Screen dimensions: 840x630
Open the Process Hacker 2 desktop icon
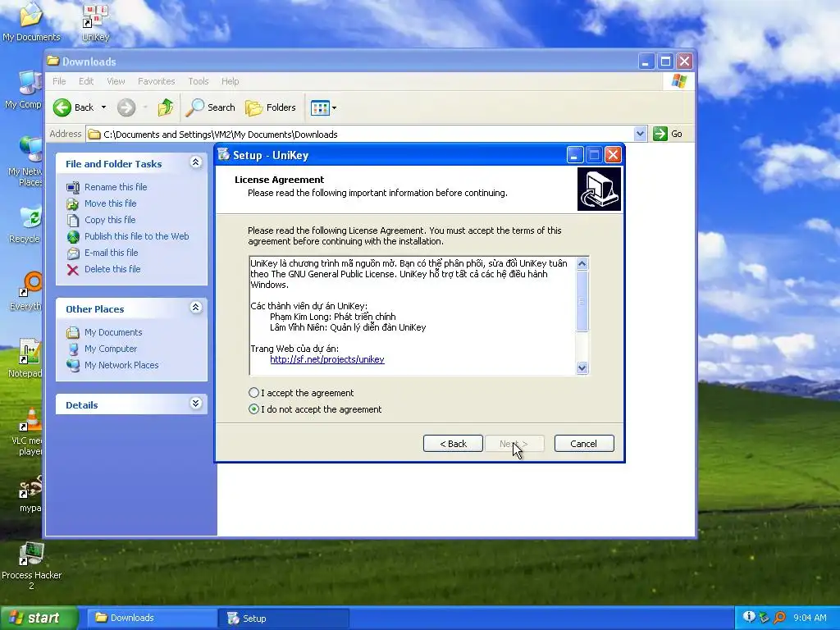point(31,554)
